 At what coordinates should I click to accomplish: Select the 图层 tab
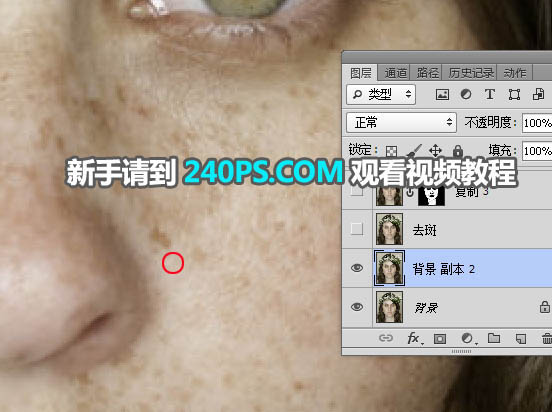pos(360,73)
